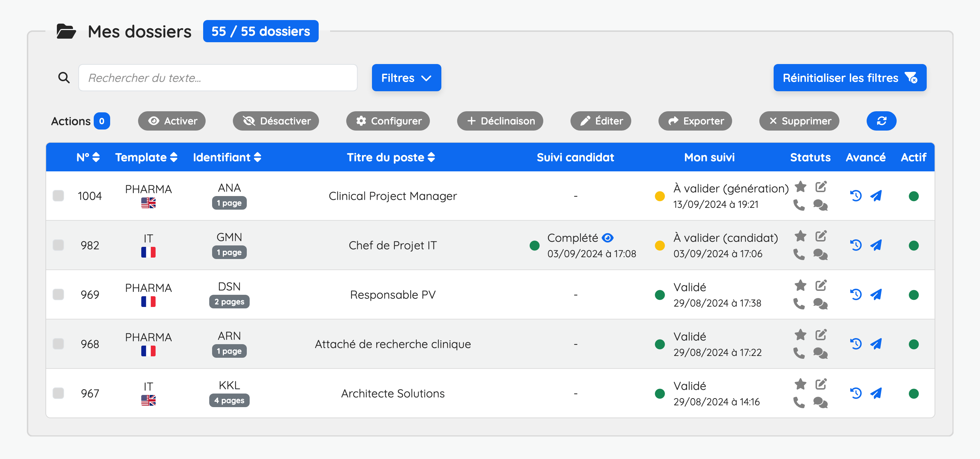
Task: Select the checkbox for dossier 969
Action: 58,294
